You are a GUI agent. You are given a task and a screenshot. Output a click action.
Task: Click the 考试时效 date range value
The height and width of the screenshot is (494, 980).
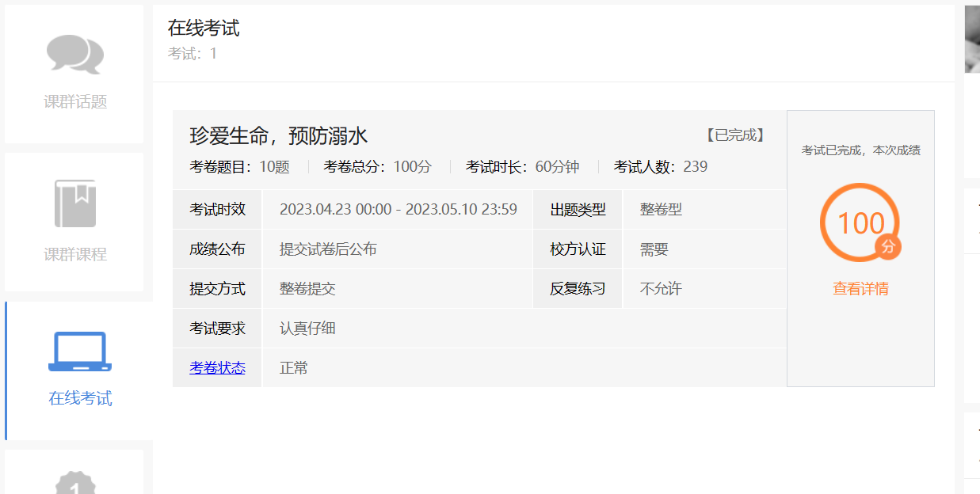[x=398, y=210]
